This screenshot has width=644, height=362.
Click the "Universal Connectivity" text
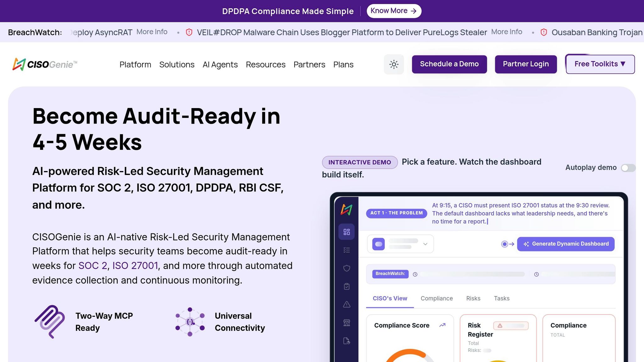click(x=240, y=322)
